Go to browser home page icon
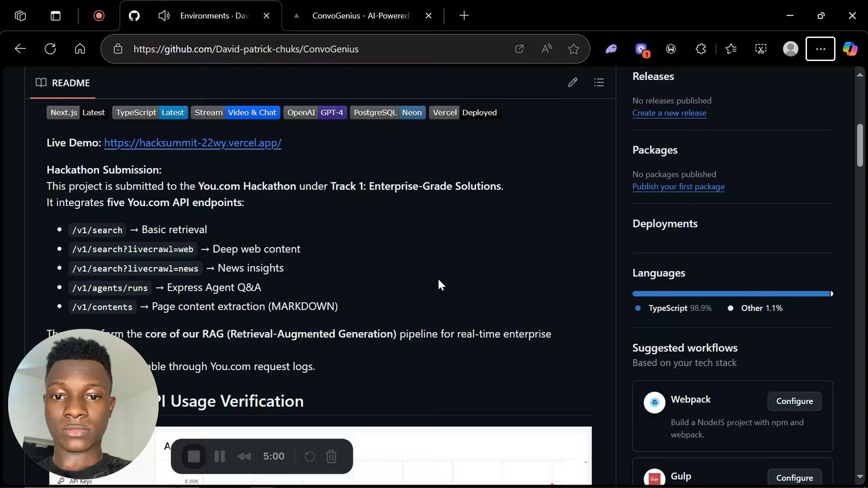The image size is (868, 488). click(80, 49)
